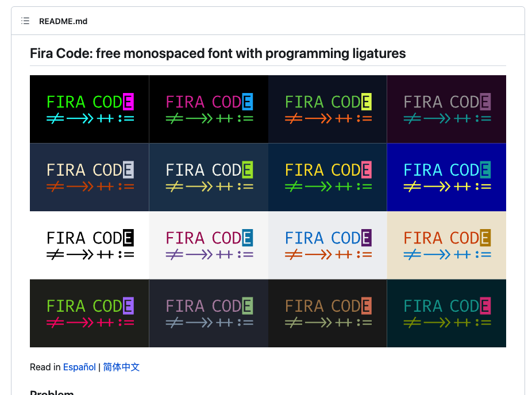This screenshot has height=395, width=532.
Task: Click the README.md file title
Action: pyautogui.click(x=63, y=21)
